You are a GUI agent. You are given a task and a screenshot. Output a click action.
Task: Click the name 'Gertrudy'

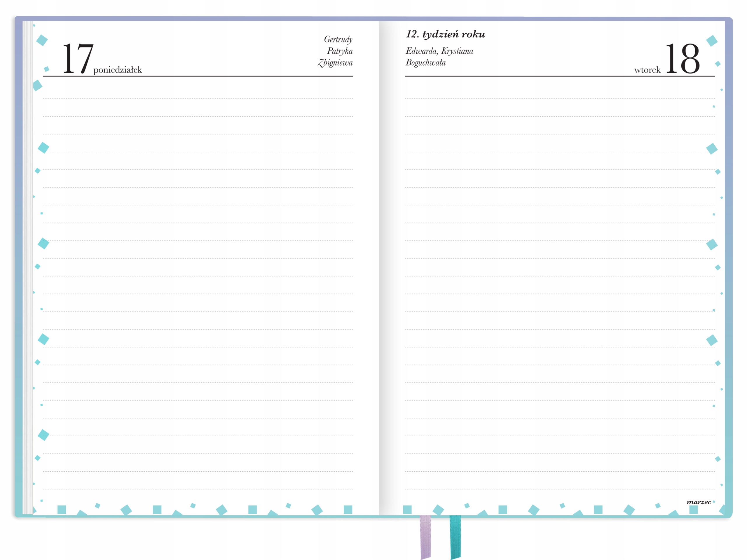tap(338, 39)
